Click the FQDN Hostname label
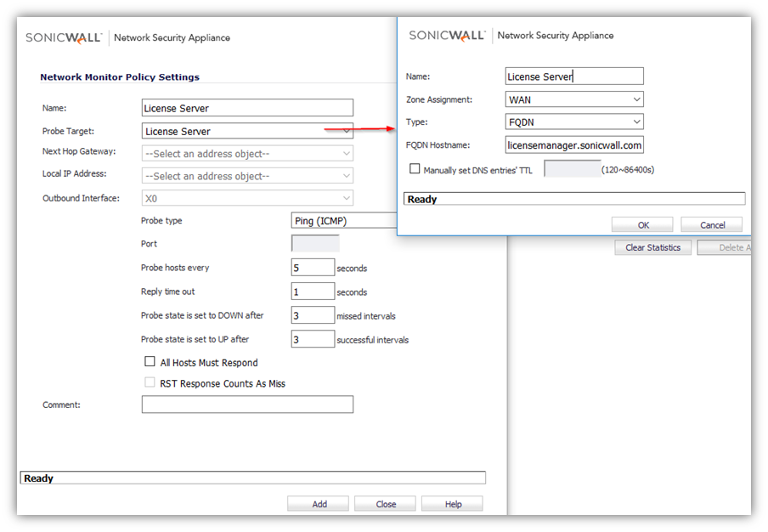 [438, 145]
